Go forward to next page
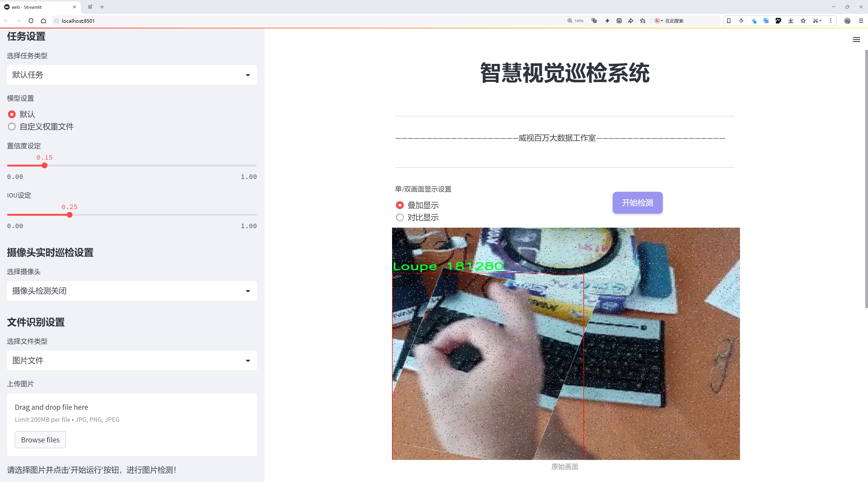The width and height of the screenshot is (868, 482). pyautogui.click(x=19, y=21)
